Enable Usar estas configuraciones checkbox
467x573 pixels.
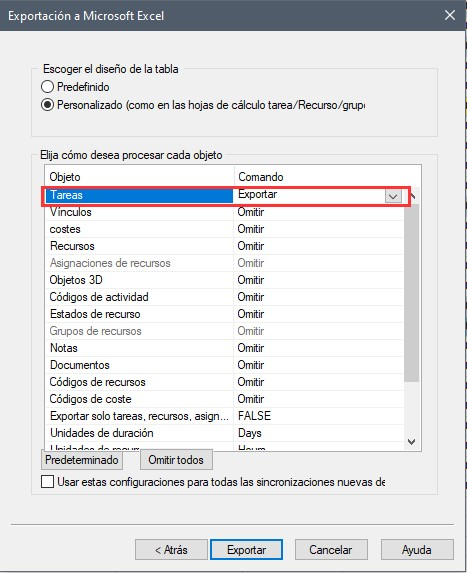[x=48, y=482]
